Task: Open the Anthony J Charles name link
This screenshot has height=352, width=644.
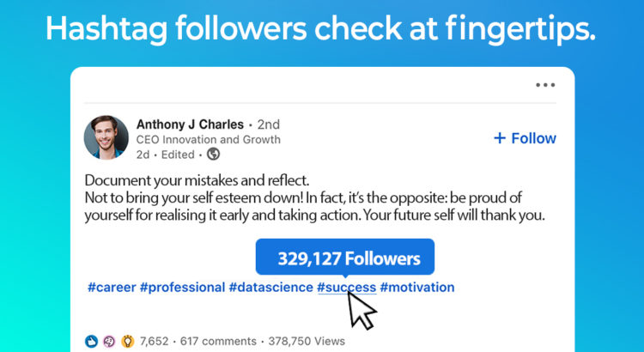Action: point(189,124)
